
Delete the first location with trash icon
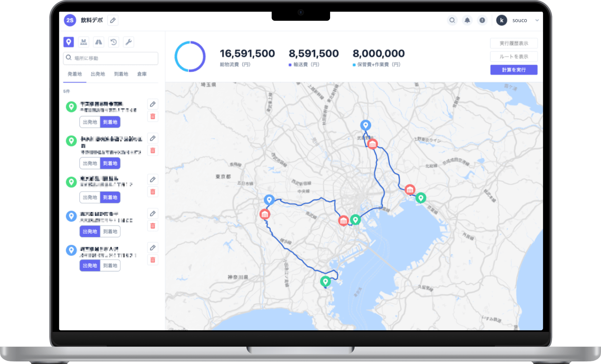point(153,117)
